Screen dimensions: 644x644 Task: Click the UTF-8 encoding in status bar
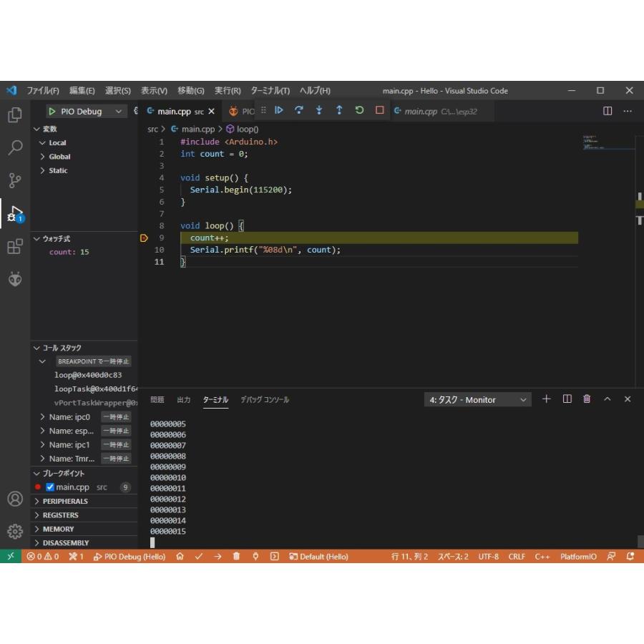[488, 557]
